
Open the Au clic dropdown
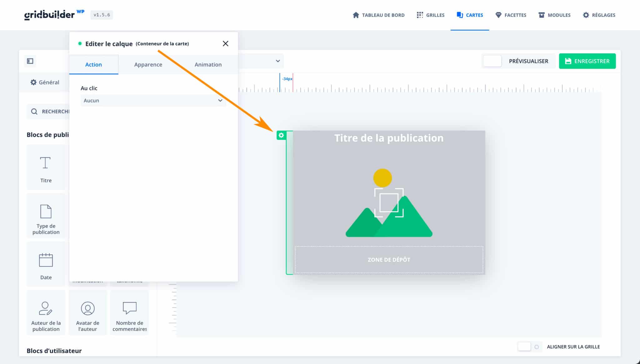(153, 101)
